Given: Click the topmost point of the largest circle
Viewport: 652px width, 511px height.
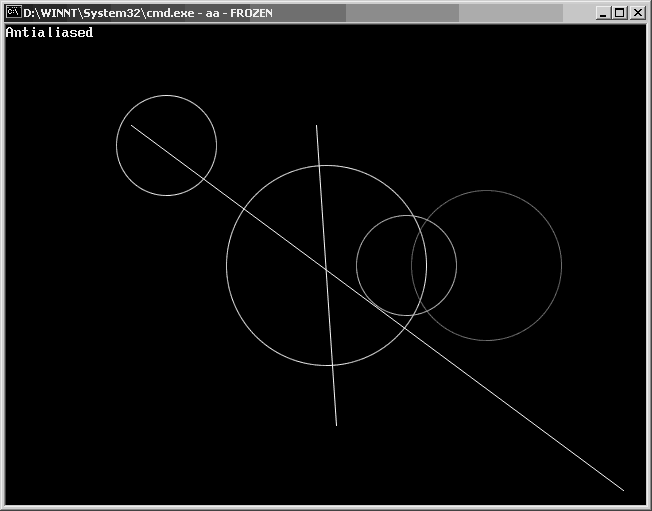Looking at the screenshot, I should point(326,166).
